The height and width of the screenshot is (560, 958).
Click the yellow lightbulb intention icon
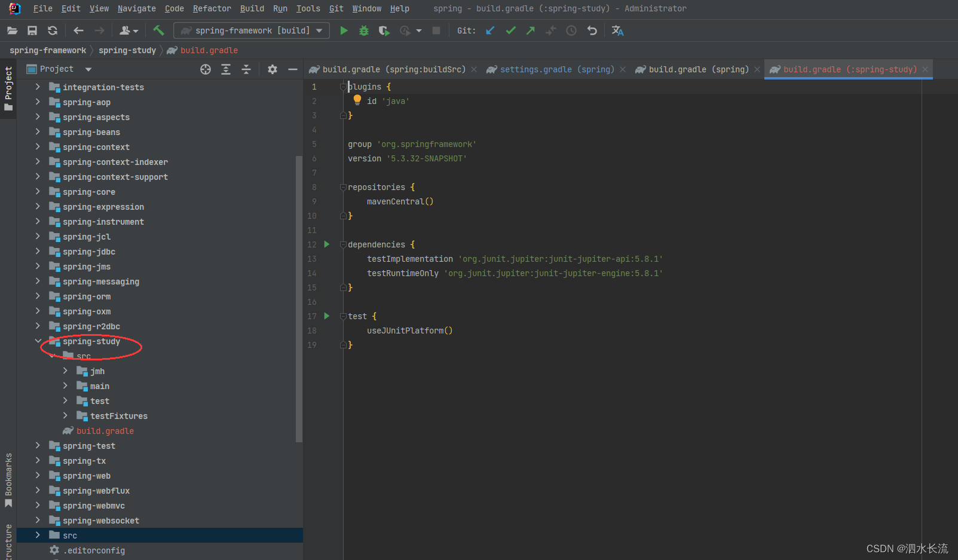[x=357, y=100]
